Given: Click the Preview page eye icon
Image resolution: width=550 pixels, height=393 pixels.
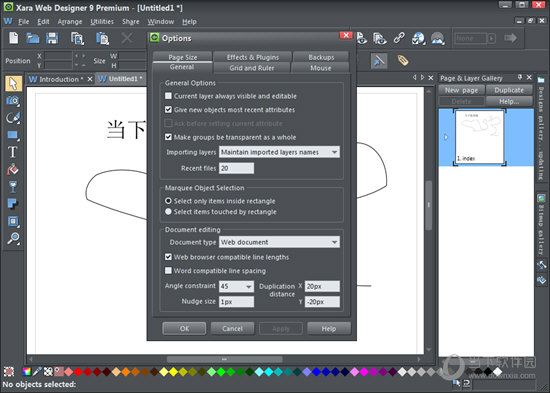Looking at the screenshot, I should pyautogui.click(x=362, y=38).
